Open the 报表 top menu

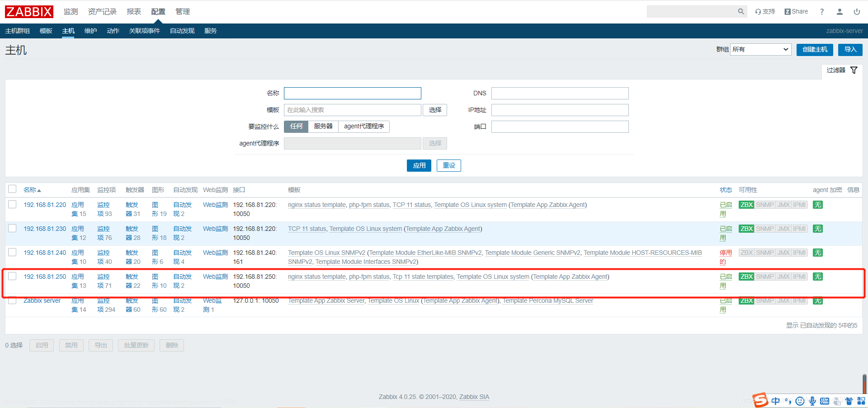(x=134, y=12)
